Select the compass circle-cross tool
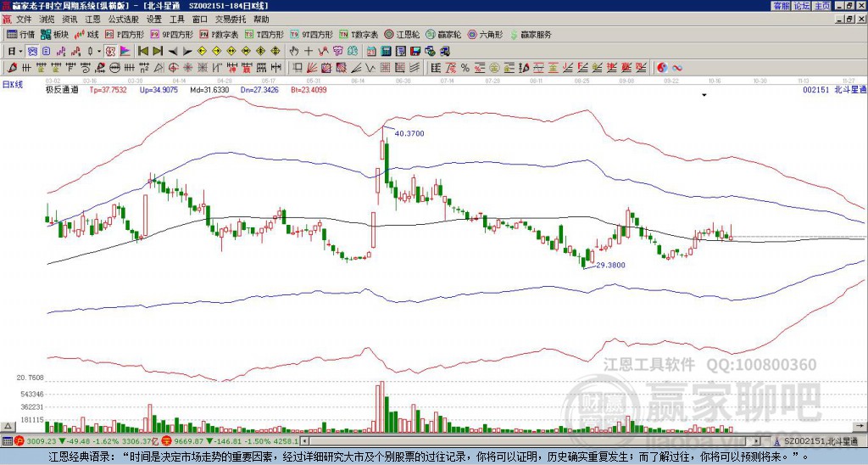The width and height of the screenshot is (868, 465). (173, 68)
